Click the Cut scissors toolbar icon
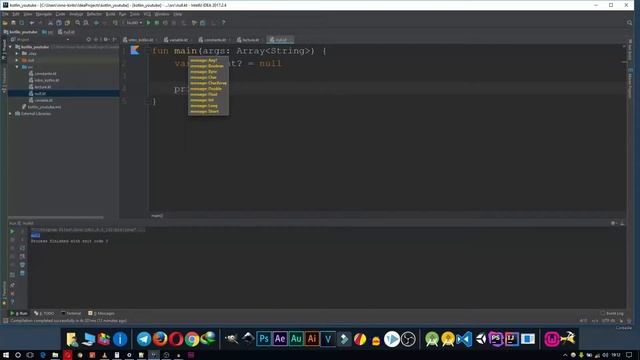 [x=50, y=23]
